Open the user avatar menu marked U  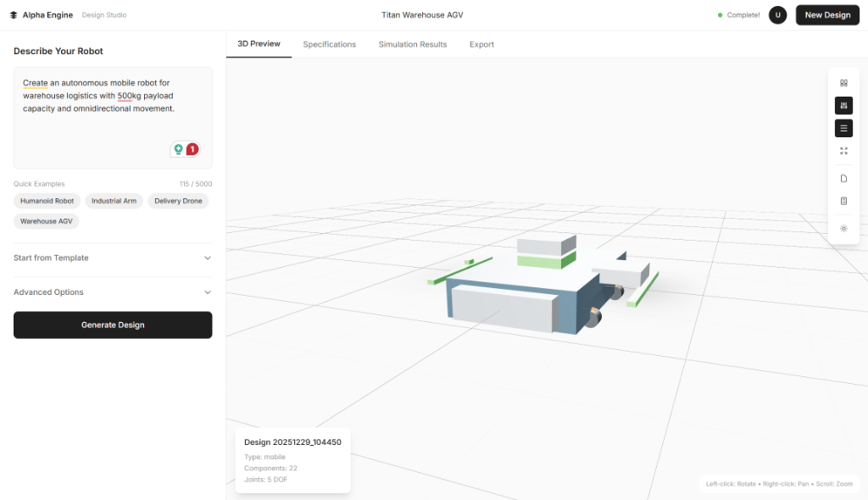(x=777, y=14)
